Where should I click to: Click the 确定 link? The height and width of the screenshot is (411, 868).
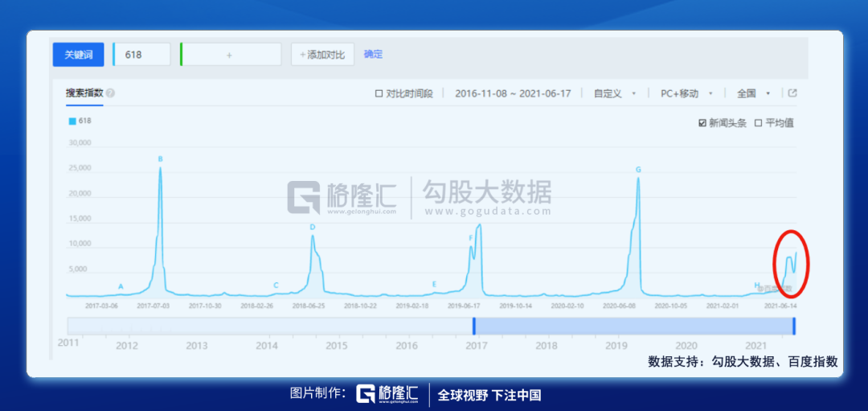click(373, 54)
